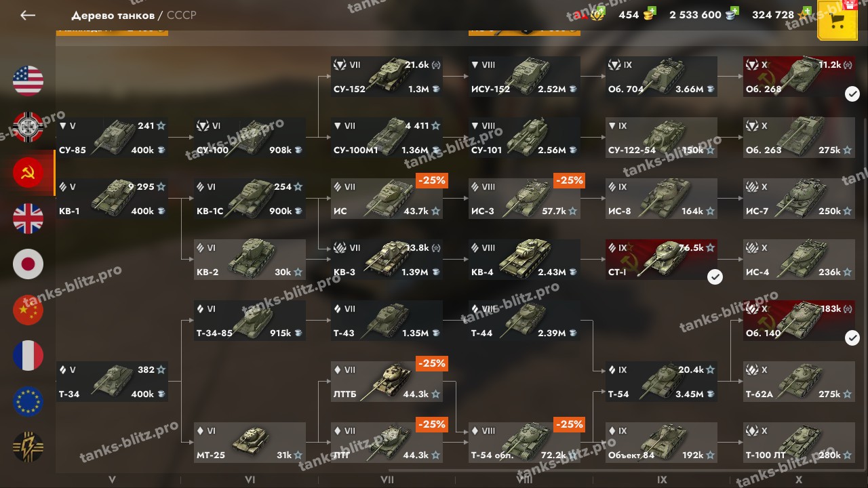Select the European nation flag icon

[x=28, y=401]
